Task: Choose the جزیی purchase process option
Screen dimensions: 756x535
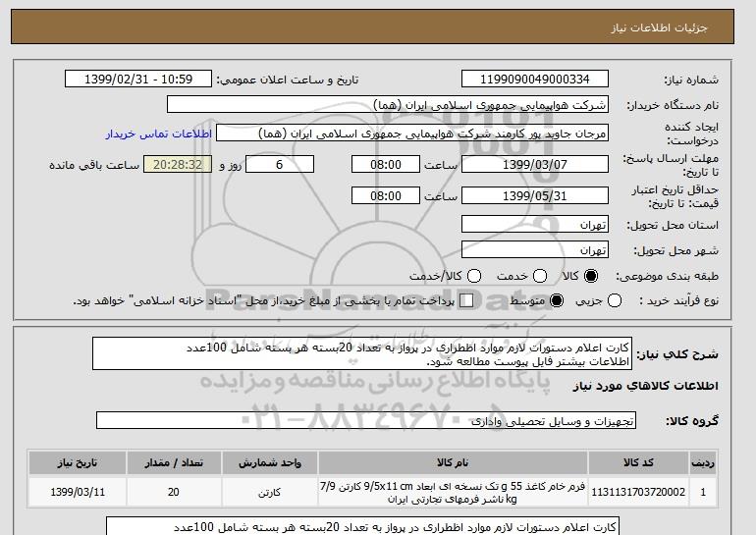Action: (615, 300)
